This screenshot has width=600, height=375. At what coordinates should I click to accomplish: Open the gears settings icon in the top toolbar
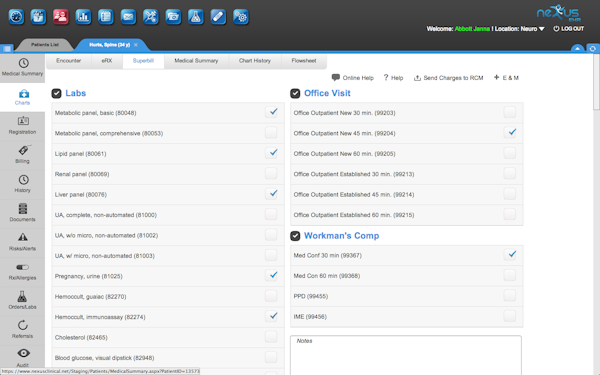click(241, 17)
